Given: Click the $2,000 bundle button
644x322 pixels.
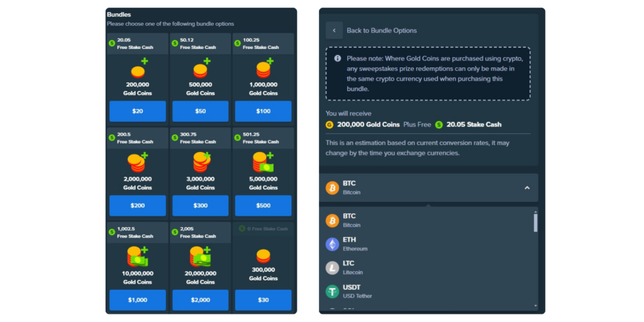Looking at the screenshot, I should [x=200, y=300].
